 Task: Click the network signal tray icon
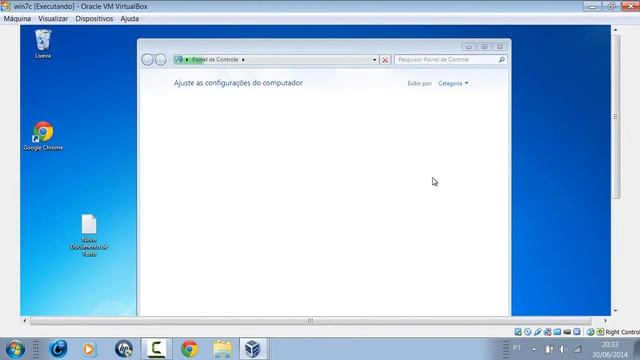pyautogui.click(x=577, y=349)
